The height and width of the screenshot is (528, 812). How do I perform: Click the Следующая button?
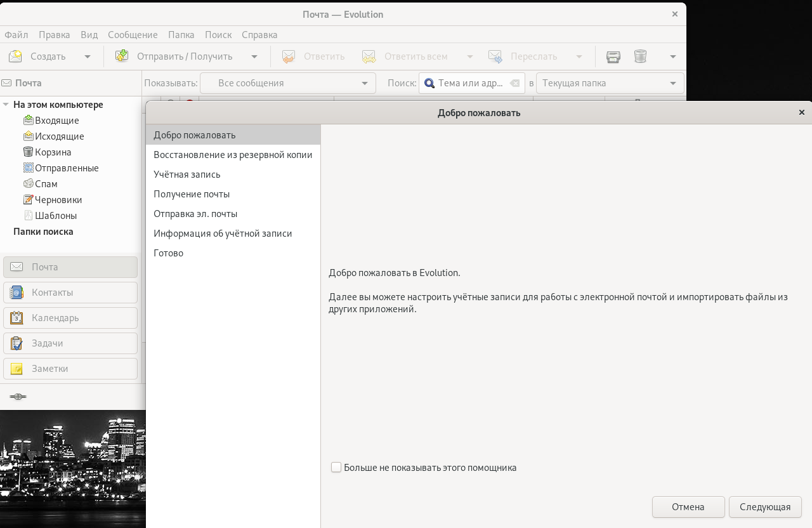coord(765,507)
